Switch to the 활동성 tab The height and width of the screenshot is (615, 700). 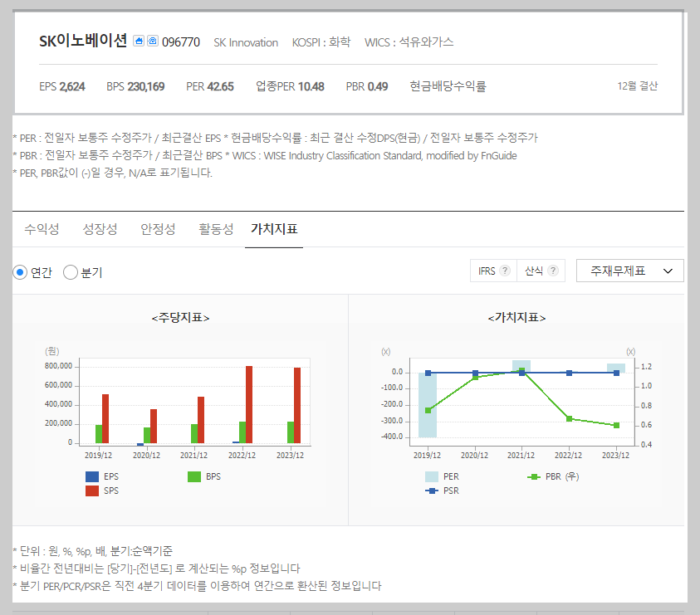[216, 229]
